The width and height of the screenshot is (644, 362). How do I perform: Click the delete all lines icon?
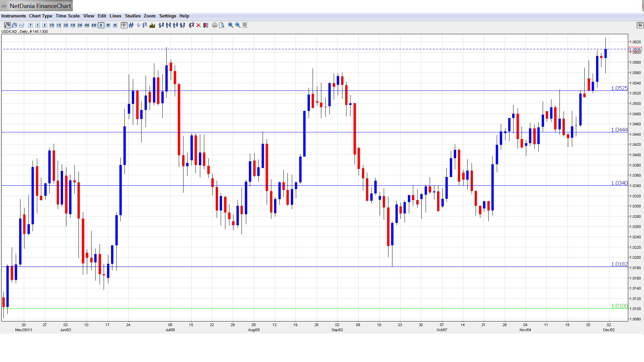click(x=206, y=25)
